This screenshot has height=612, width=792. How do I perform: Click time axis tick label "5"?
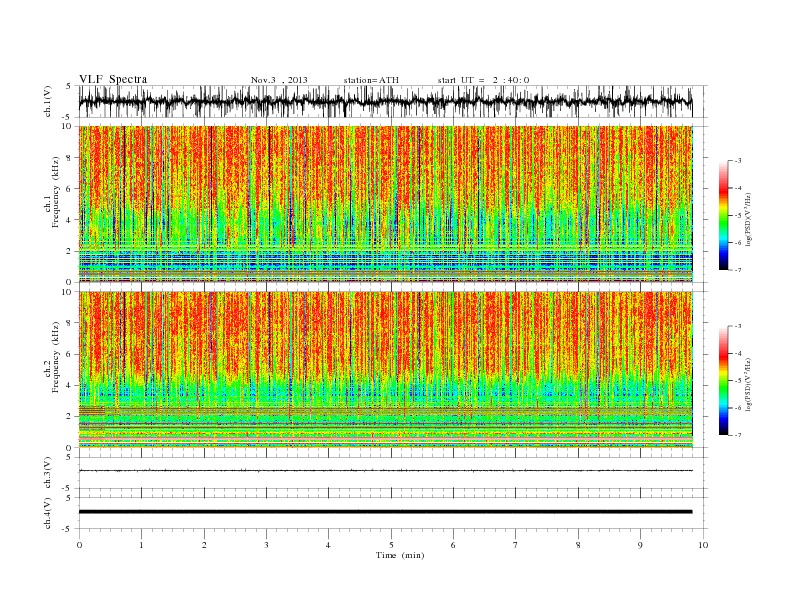click(391, 545)
